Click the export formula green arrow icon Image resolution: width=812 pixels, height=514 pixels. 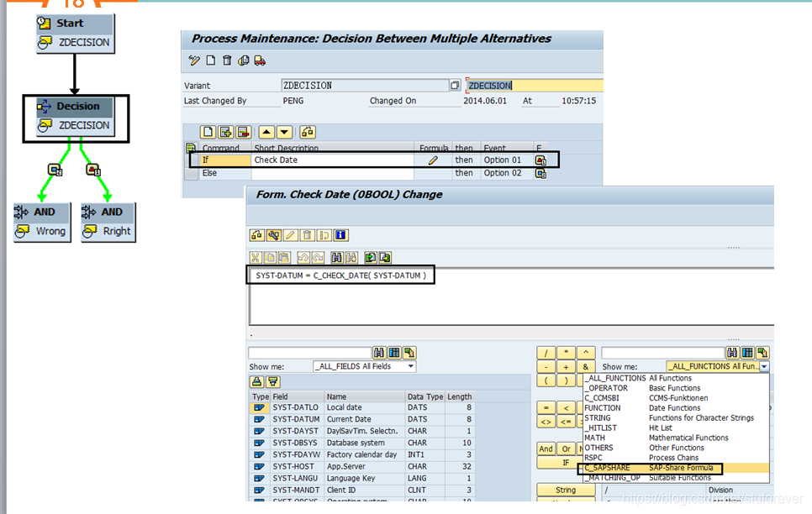coord(385,257)
